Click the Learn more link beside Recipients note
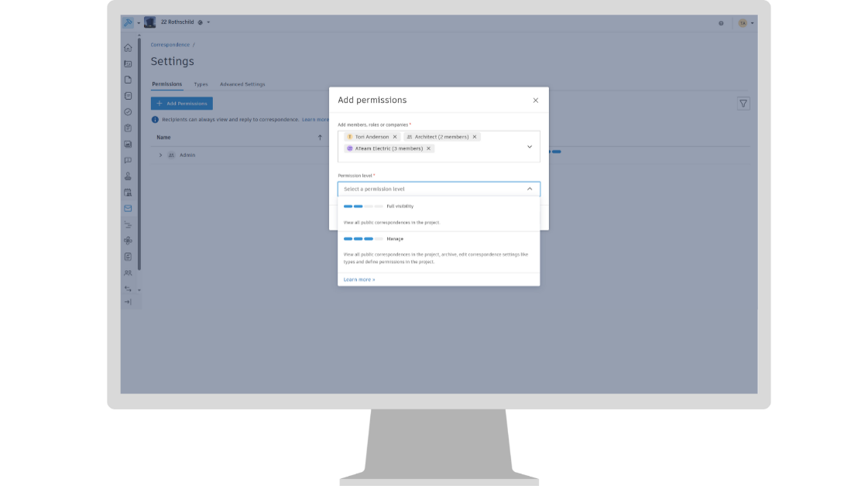Image resolution: width=868 pixels, height=489 pixels. (x=315, y=119)
